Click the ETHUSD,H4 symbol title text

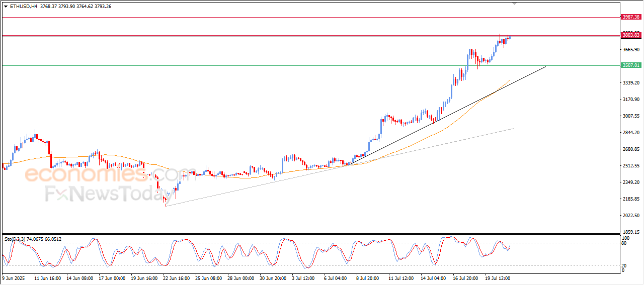pyautogui.click(x=24, y=7)
